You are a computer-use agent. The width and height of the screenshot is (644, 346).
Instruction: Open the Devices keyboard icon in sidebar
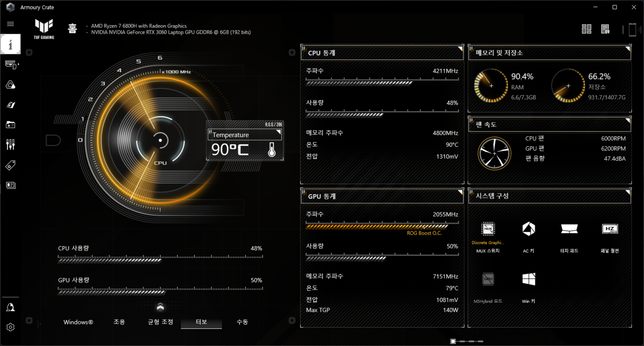(11, 64)
